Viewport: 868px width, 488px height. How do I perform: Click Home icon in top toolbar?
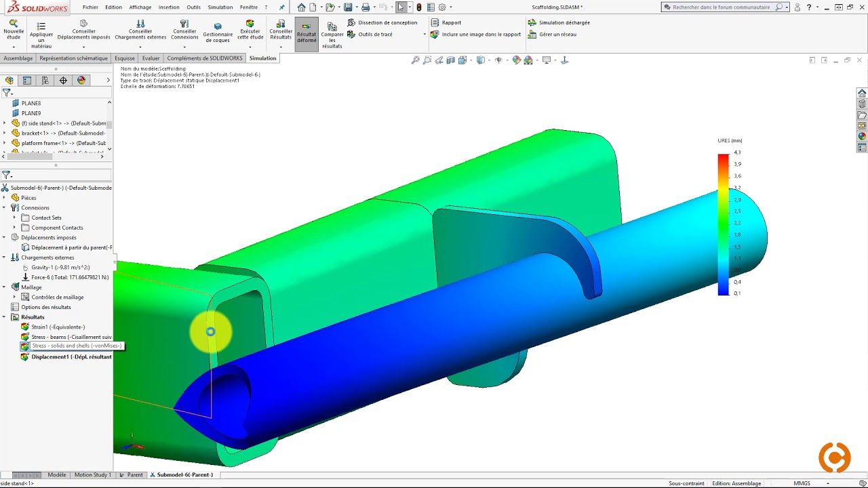pos(302,7)
